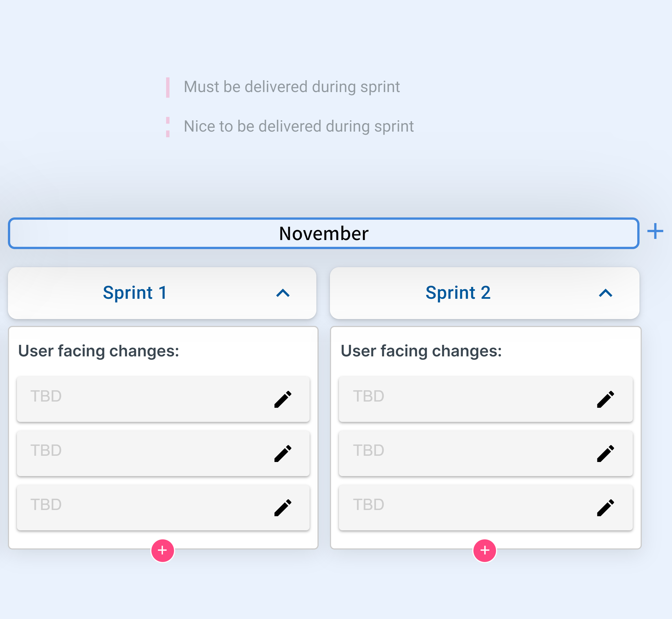The width and height of the screenshot is (672, 619).
Task: Edit third TBD item in Sprint 2
Action: click(605, 507)
